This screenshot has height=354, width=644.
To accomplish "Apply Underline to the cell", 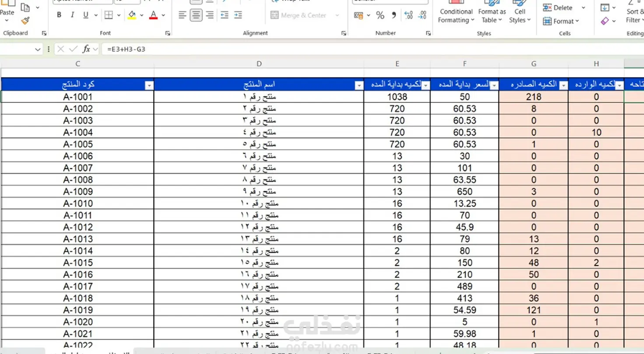I will pyautogui.click(x=86, y=15).
